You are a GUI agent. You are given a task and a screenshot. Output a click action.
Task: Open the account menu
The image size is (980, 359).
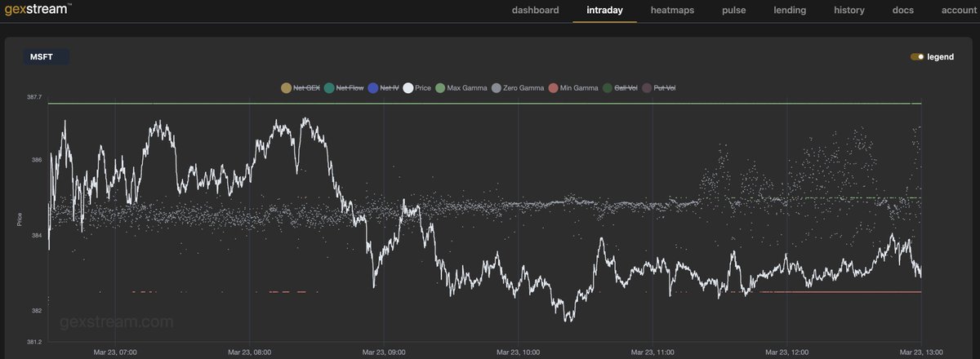959,11
